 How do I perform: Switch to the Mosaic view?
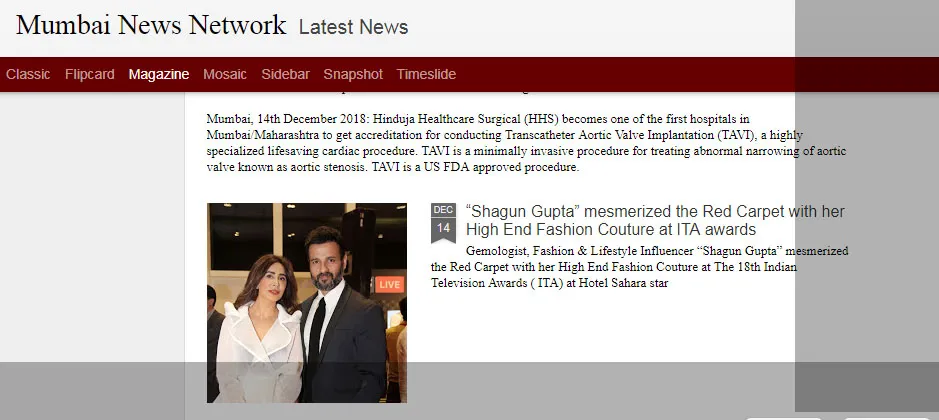pos(225,74)
